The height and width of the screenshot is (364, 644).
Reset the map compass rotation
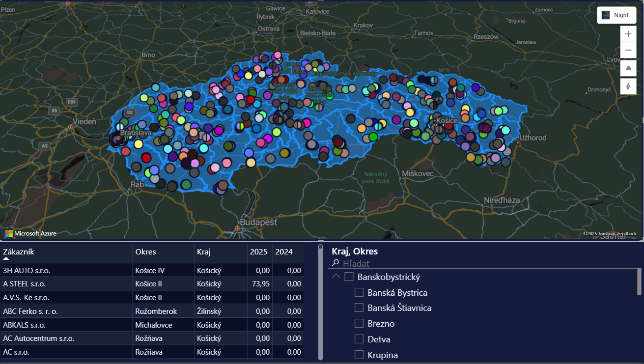pos(628,86)
